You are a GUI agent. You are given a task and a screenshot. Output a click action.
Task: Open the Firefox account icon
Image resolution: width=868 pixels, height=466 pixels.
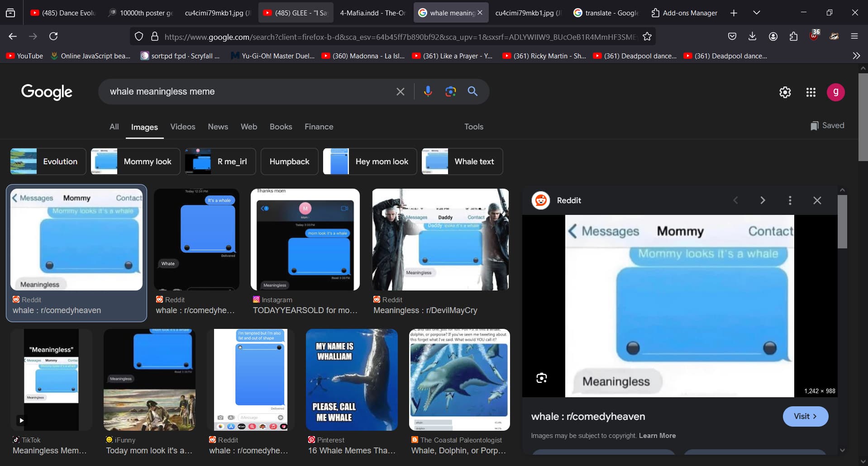click(x=773, y=36)
